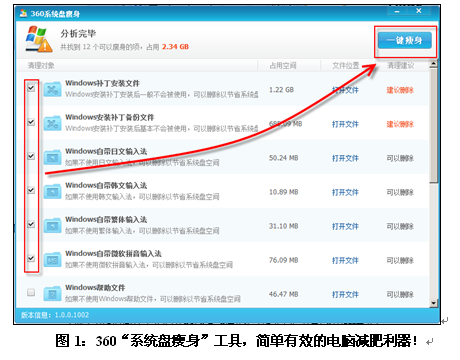460x360 pixels.
Task: Open 打开文件 link for Windows帮助文件
Action: point(345,294)
